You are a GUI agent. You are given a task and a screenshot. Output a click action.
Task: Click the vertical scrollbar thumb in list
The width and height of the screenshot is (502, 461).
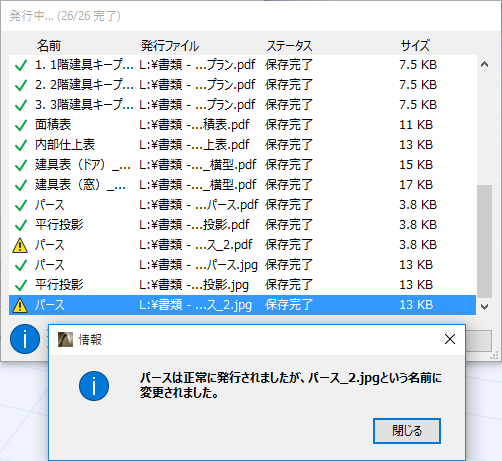[x=484, y=241]
